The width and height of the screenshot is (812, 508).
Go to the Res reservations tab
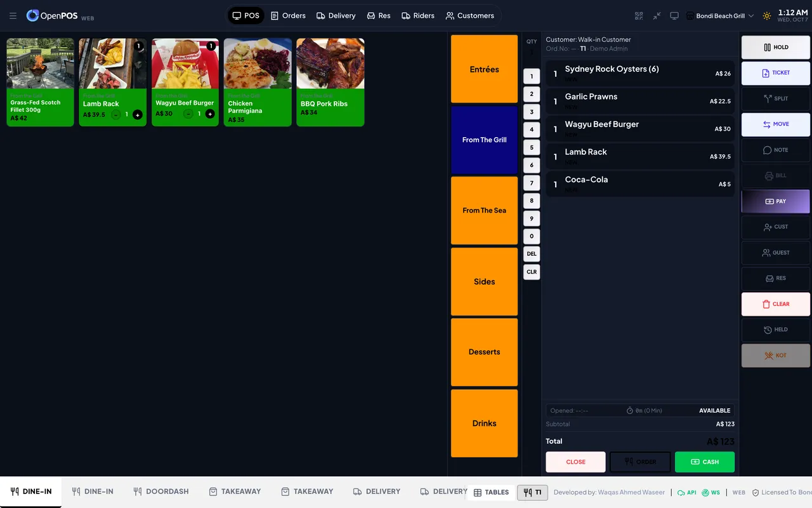(x=379, y=16)
